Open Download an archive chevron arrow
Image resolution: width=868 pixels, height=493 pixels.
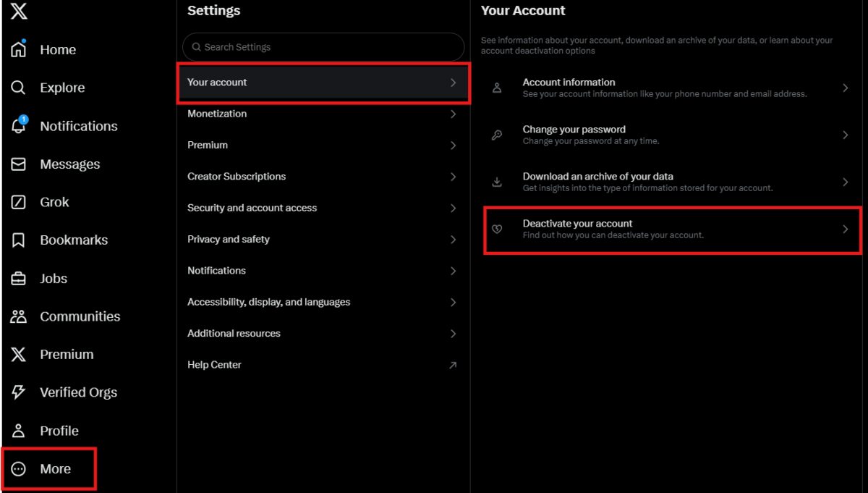(x=845, y=182)
